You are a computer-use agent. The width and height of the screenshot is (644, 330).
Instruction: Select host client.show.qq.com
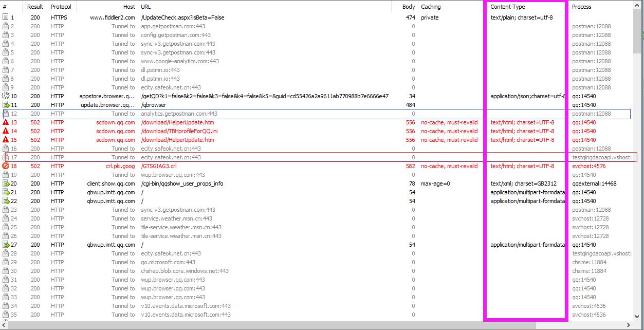click(111, 184)
